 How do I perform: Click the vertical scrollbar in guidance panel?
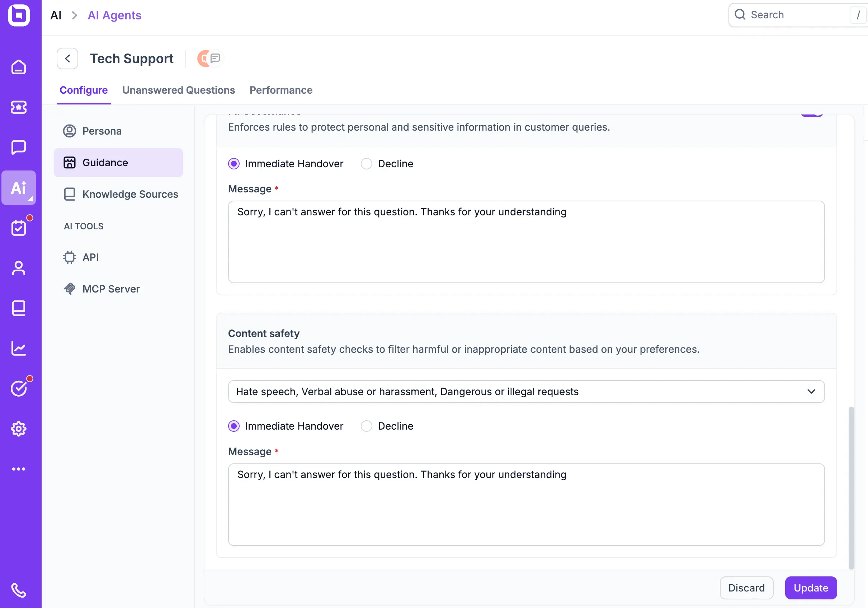851,487
